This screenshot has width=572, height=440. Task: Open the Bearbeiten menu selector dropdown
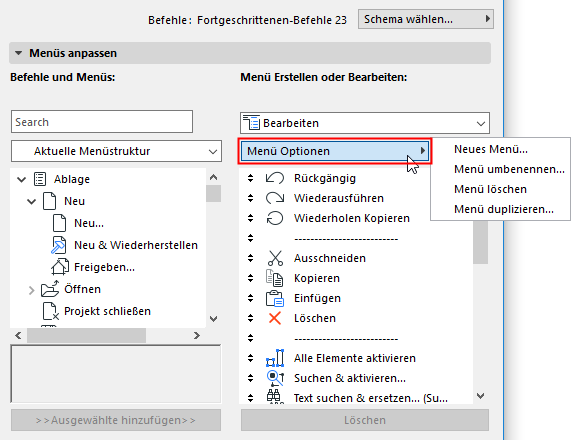coord(365,123)
